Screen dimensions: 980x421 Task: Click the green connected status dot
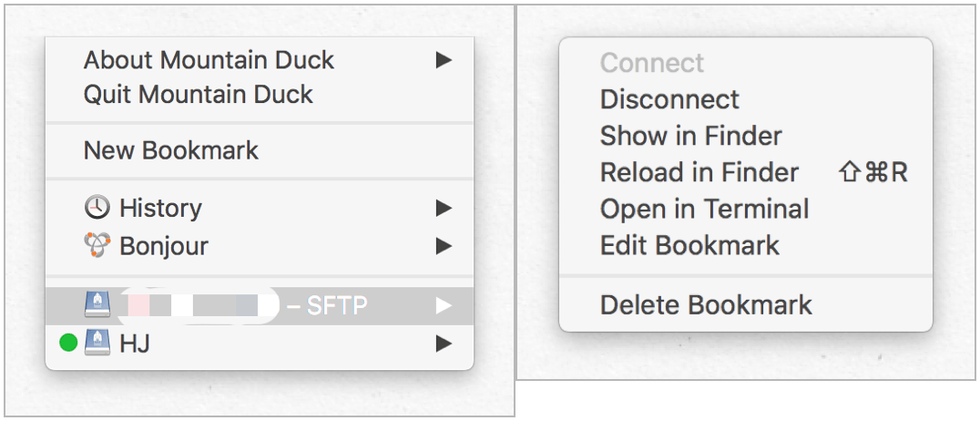pos(68,343)
